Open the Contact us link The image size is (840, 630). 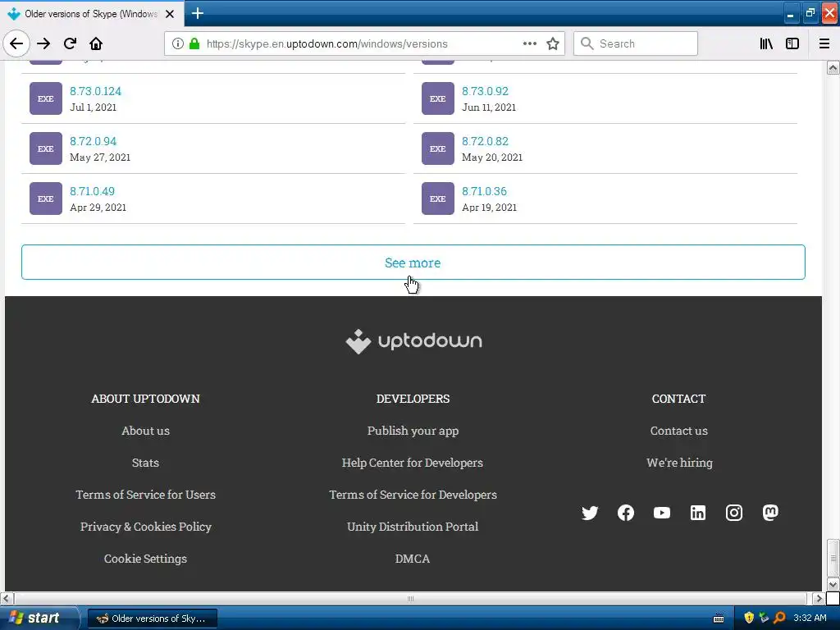(x=678, y=431)
